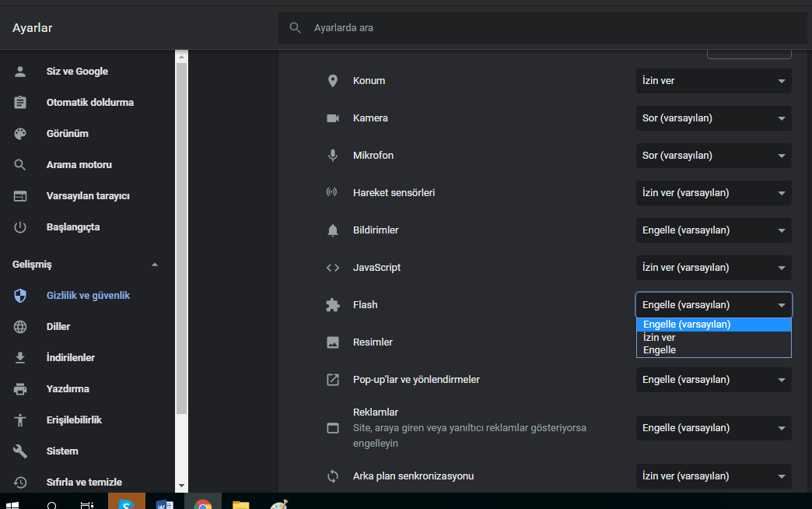Click the Resimler image icon

(x=333, y=342)
